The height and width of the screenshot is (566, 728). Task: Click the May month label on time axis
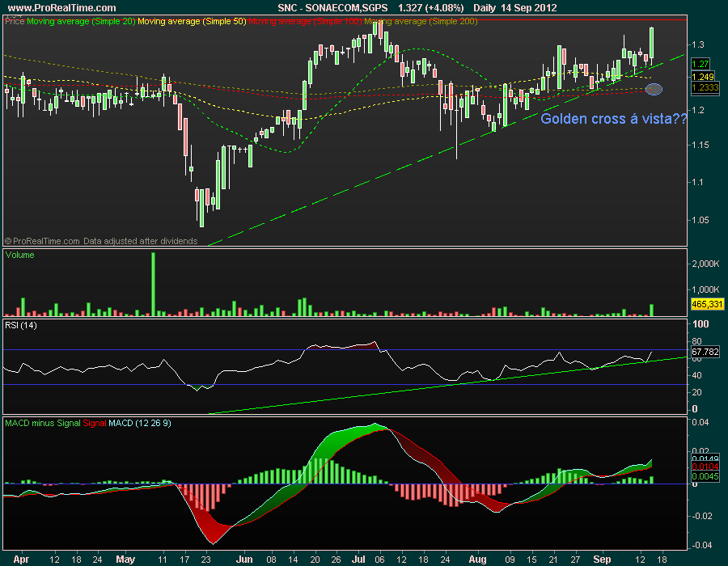point(125,559)
